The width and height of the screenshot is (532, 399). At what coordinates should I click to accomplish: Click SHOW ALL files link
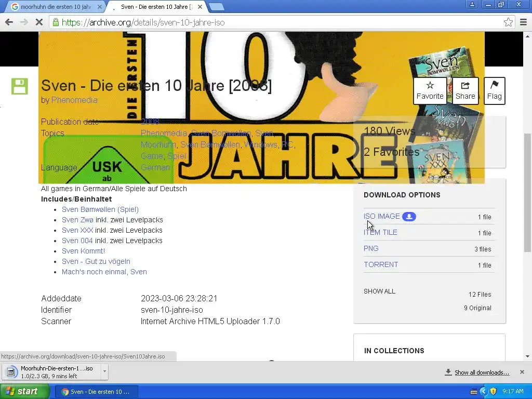click(x=379, y=291)
